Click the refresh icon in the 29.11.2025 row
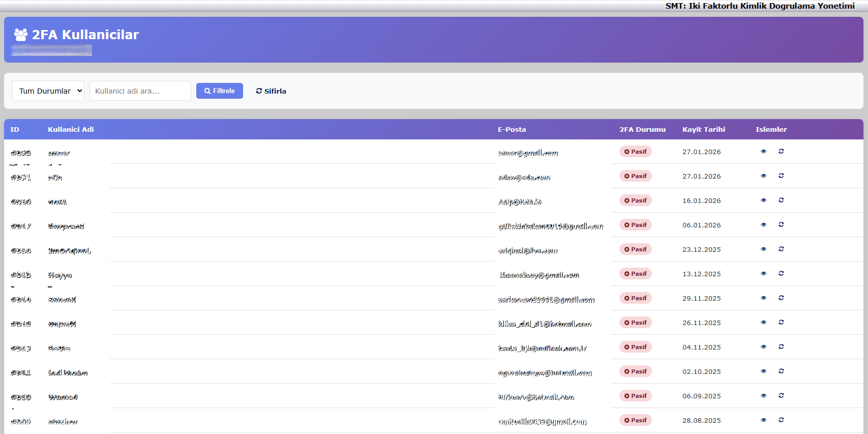 (x=781, y=298)
